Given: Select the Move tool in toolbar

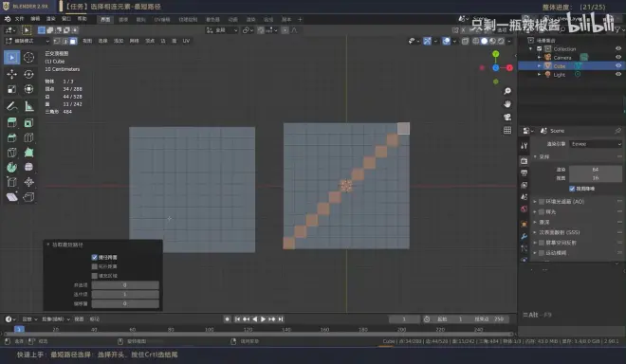Looking at the screenshot, I should coord(11,74).
